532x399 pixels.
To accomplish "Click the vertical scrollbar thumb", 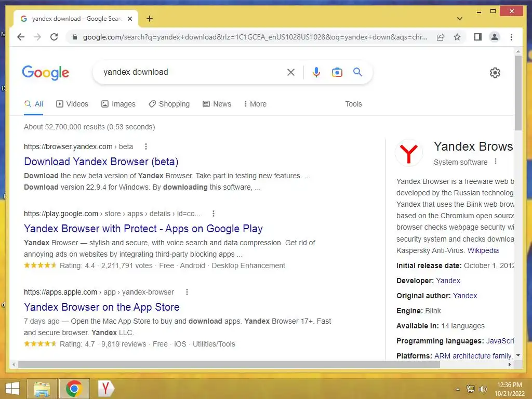I will tap(518, 92).
